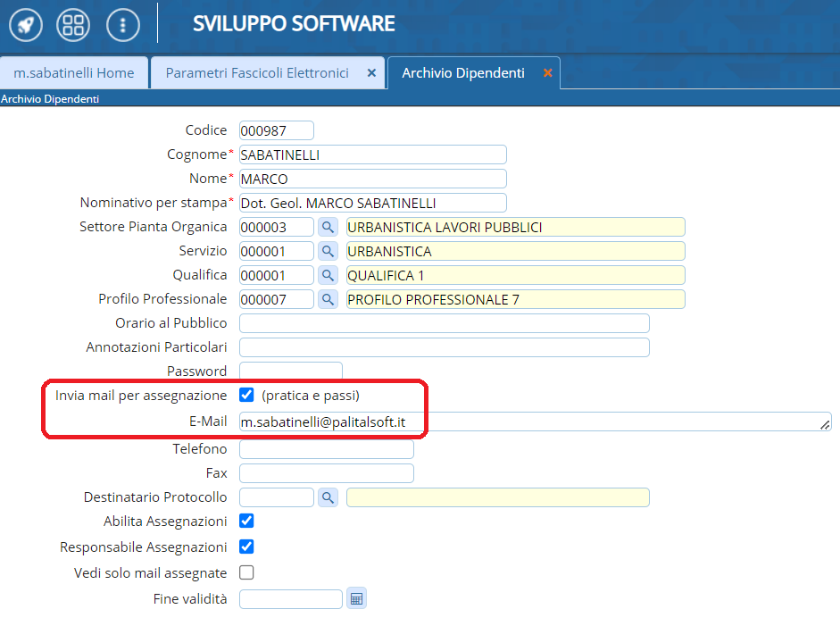Viewport: 840px width, 626px height.
Task: Open the Fine validità calendar picker
Action: [x=356, y=599]
